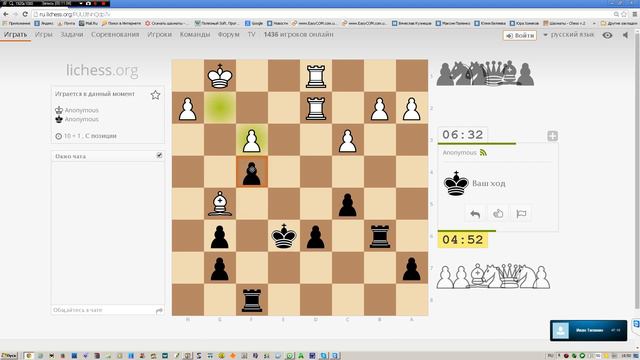Viewport: 640px width, 360px height.
Task: Click the white rook on d2
Action: (316, 108)
